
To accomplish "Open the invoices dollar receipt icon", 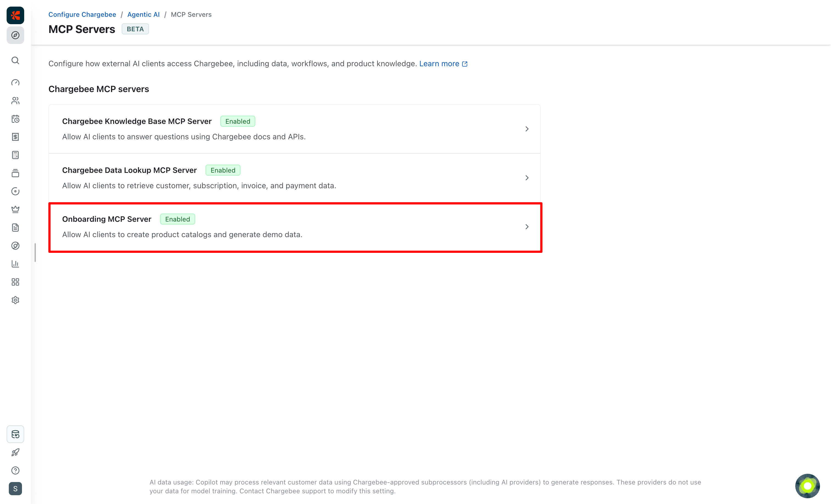I will tap(15, 137).
